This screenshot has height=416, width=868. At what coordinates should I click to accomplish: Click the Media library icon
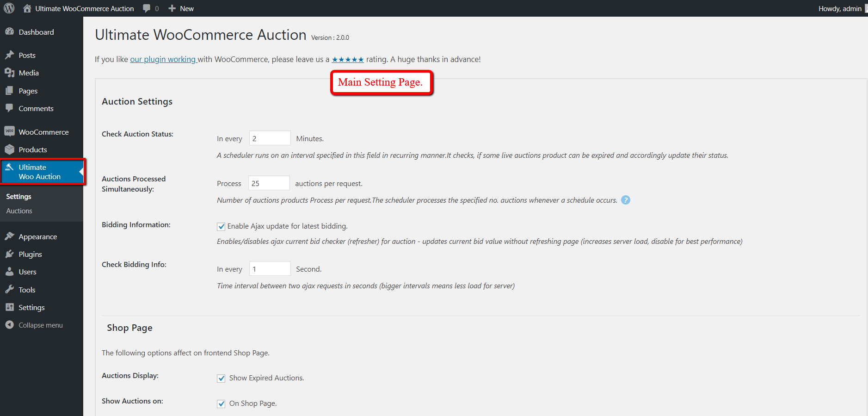9,73
